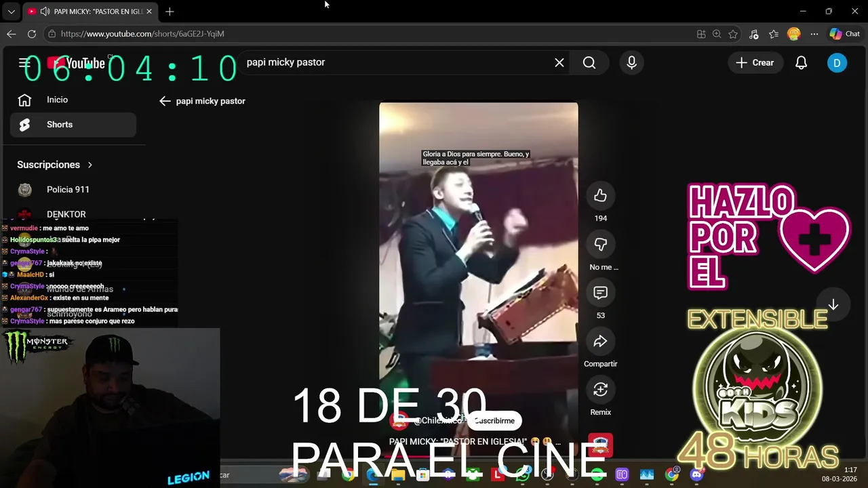This screenshot has width=868, height=488.
Task: Open the Crear menu
Action: point(755,62)
